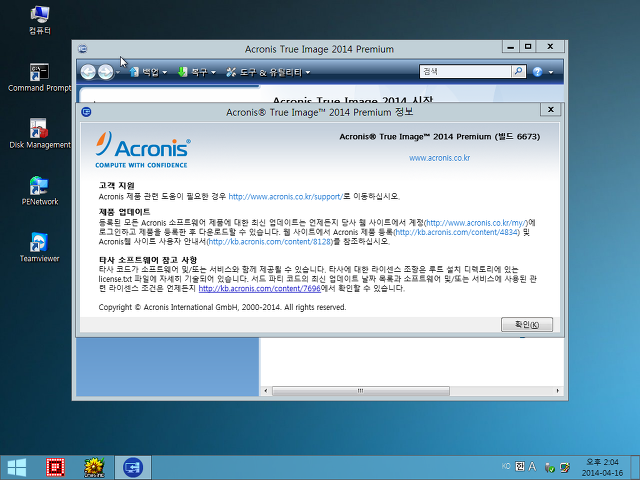Click the sunflower taskbar icon
This screenshot has height=480, width=640.
point(94,468)
